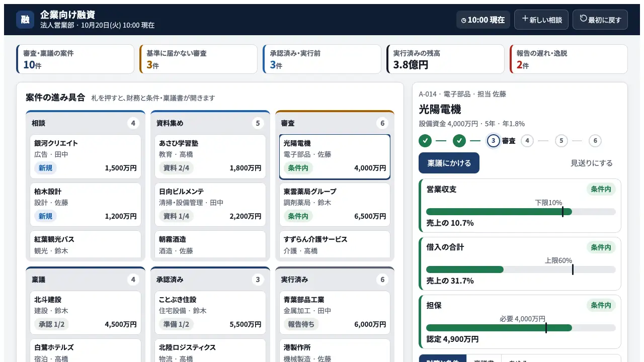644x362 pixels.
Task: Open the 朝霧酒造 case card
Action: click(x=210, y=244)
